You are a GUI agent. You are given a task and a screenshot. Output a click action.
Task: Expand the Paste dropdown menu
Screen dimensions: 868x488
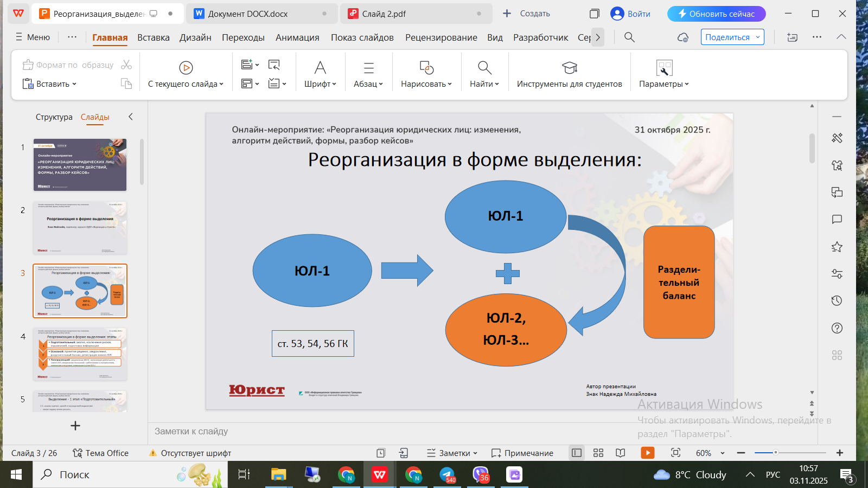click(74, 84)
